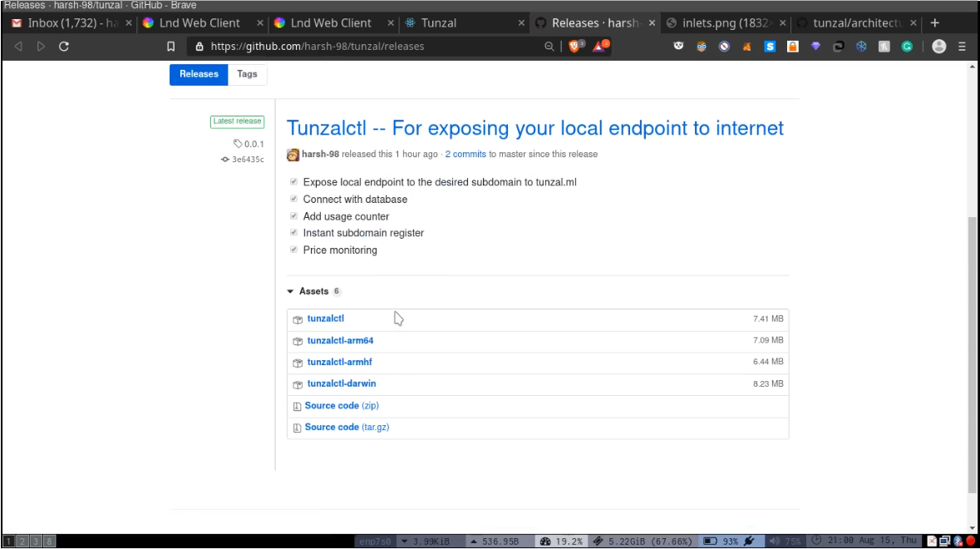980x549 pixels.
Task: Open the Grammarly green G extension
Action: click(x=907, y=47)
